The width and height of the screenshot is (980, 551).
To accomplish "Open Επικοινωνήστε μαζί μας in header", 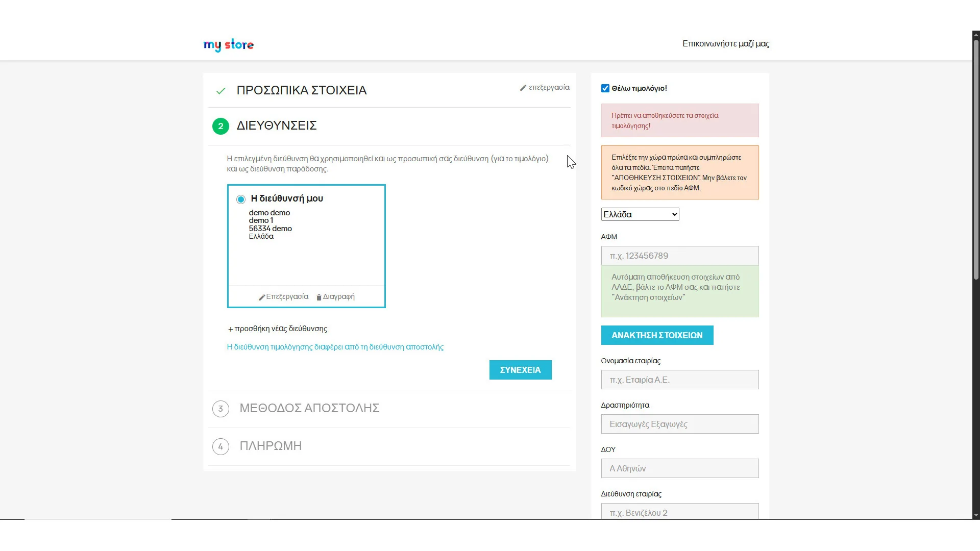I will click(x=725, y=44).
